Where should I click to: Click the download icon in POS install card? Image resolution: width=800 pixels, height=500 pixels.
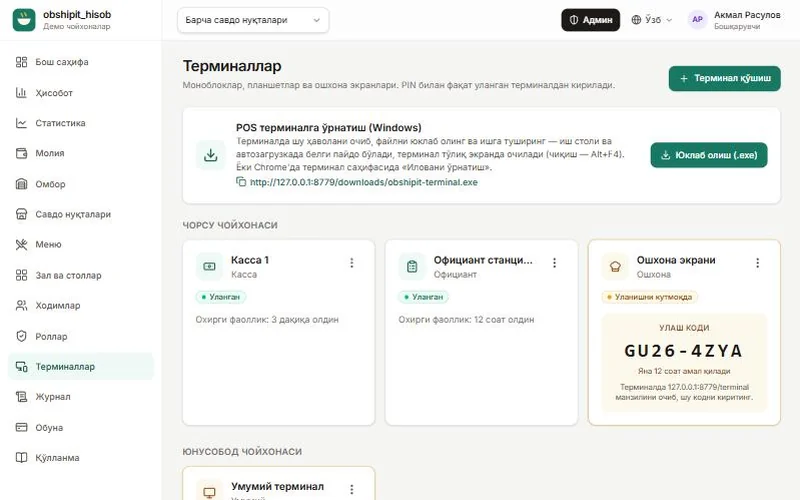coord(211,155)
